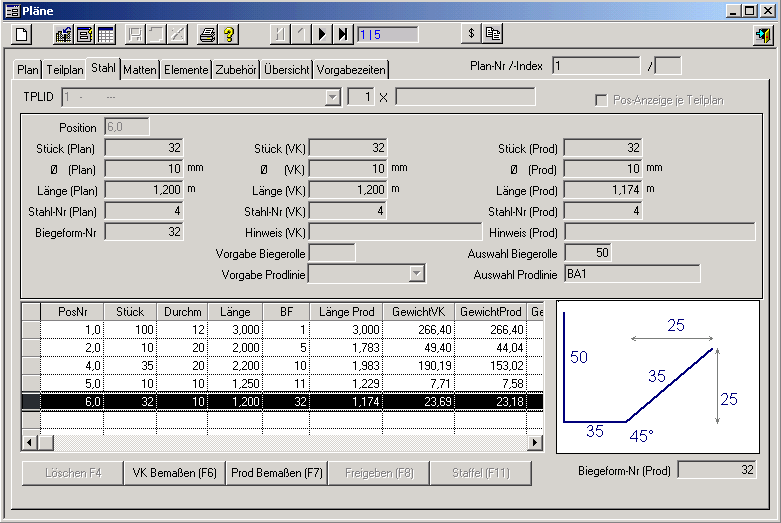Click the new blank document icon

(22, 34)
